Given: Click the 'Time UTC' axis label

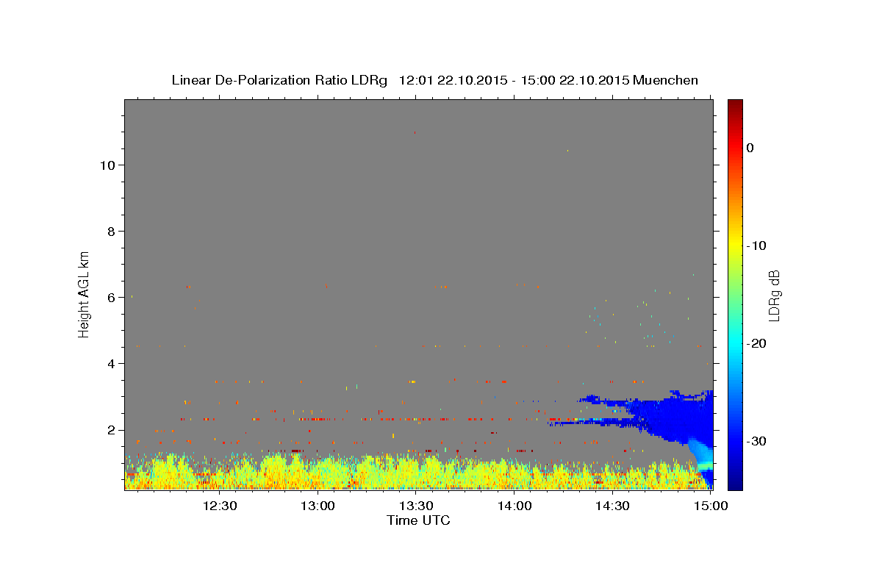Looking at the screenshot, I should tap(418, 520).
